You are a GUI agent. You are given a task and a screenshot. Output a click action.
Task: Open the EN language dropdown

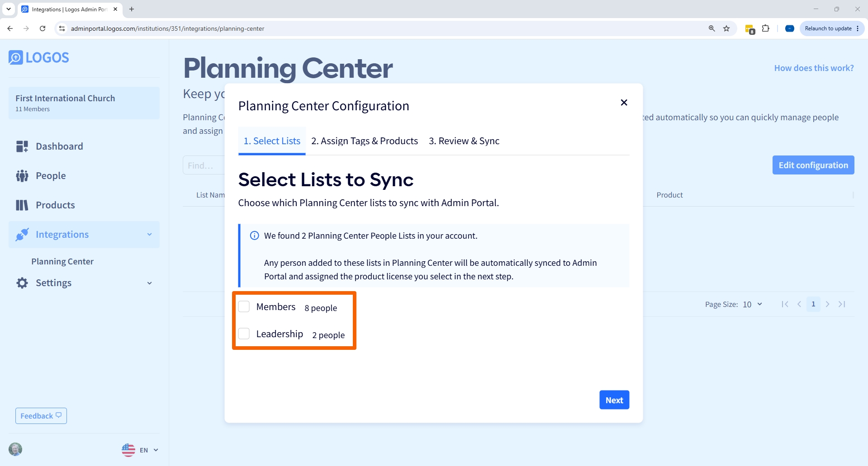point(149,450)
